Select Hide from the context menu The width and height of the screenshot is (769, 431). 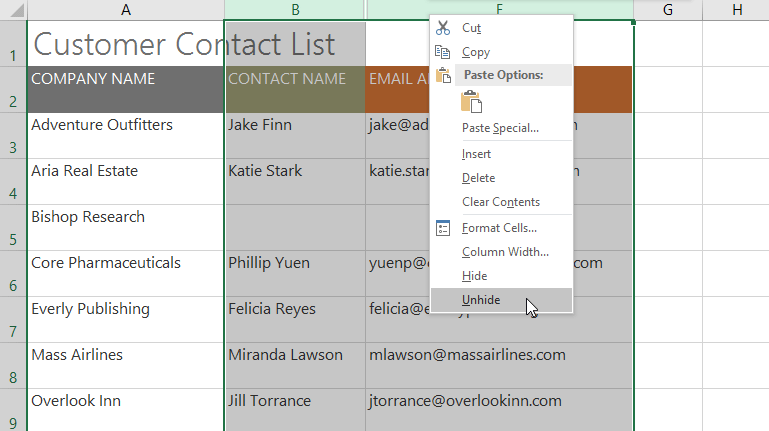(x=474, y=276)
